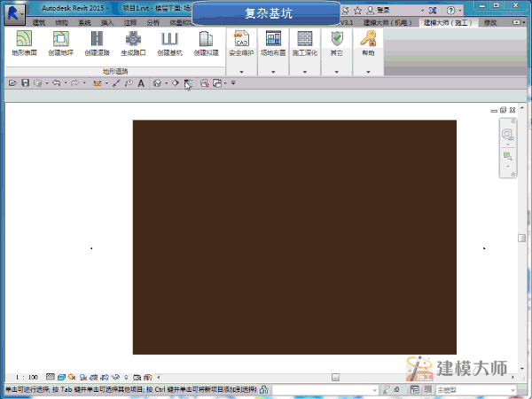Click the Redo quick access icon
Viewport: 532px width, 399px height.
[x=74, y=82]
